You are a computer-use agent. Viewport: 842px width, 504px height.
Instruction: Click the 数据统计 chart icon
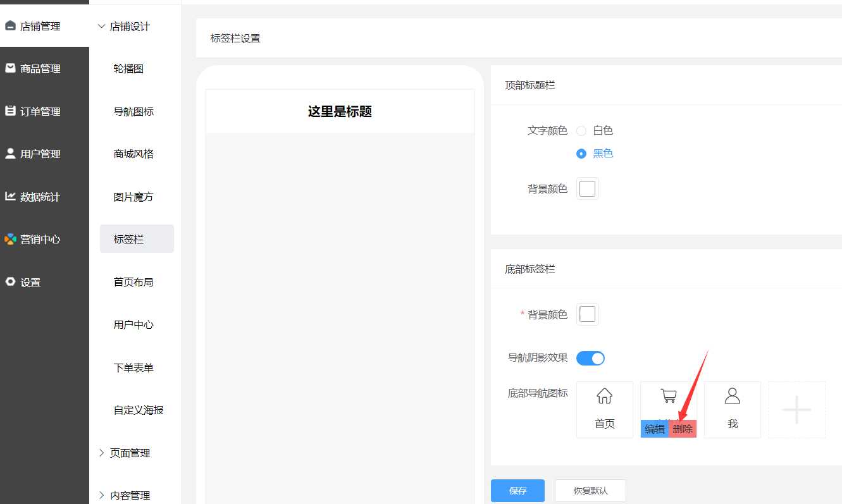tap(10, 196)
